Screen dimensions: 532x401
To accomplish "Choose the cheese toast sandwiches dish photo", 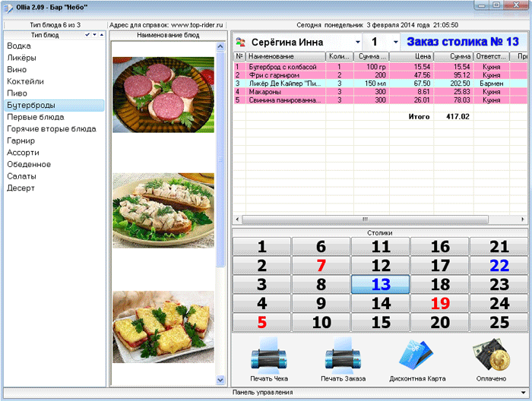I will point(163,327).
